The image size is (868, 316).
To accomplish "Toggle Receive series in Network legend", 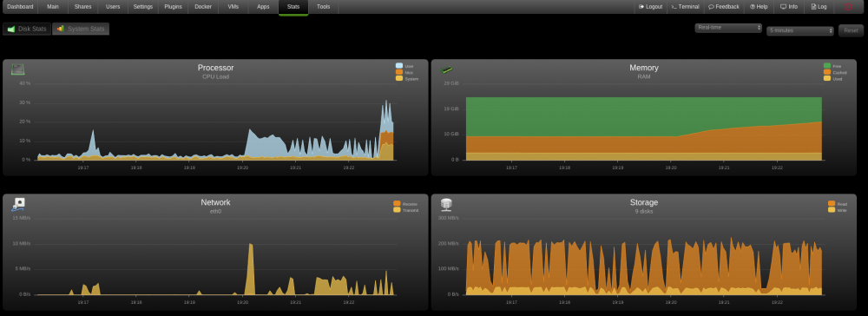I will tap(405, 204).
